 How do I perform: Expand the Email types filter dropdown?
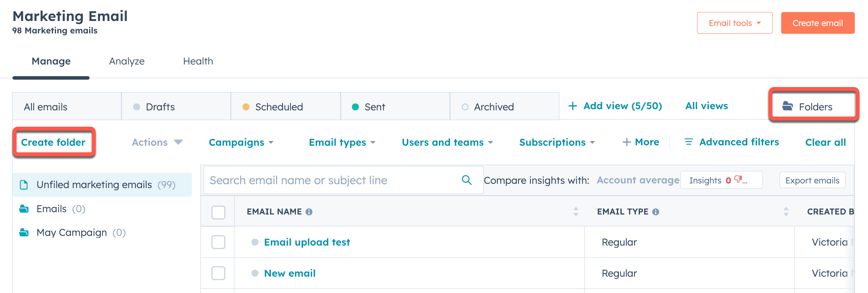pos(342,142)
